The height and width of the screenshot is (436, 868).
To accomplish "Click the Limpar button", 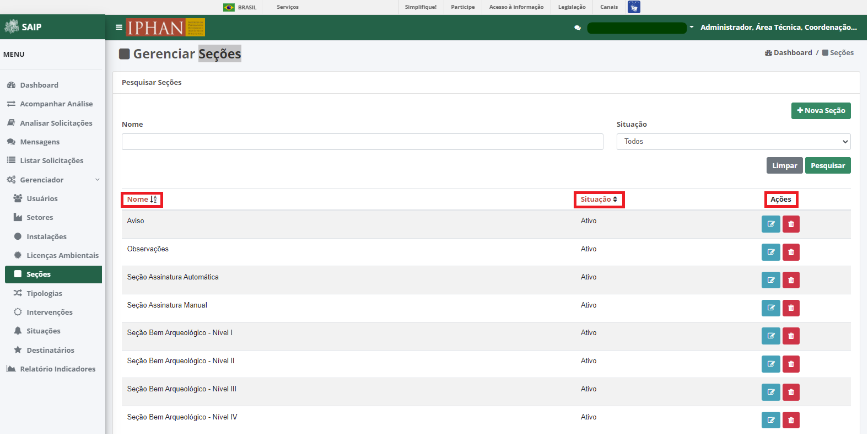I will click(x=785, y=165).
